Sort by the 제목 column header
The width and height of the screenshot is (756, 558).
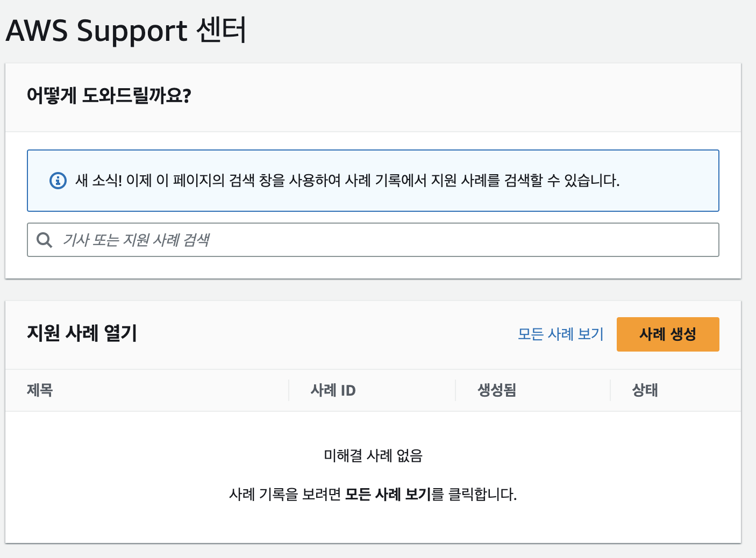click(40, 390)
